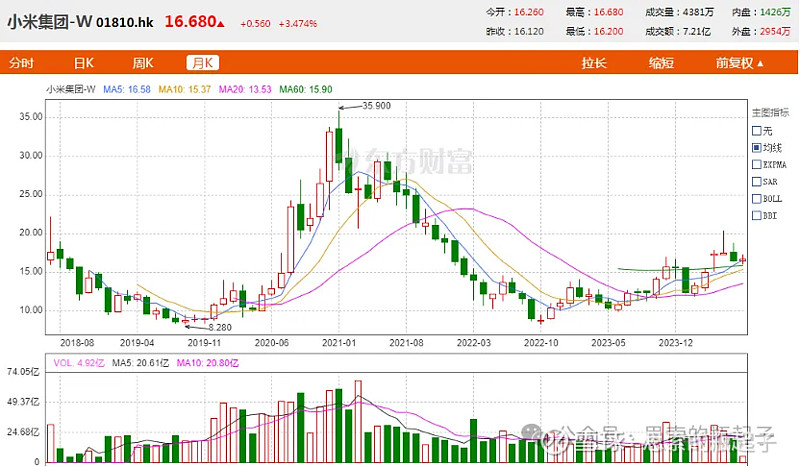
Task: Click the MA10: 15.37 legend label
Action: click(x=185, y=89)
